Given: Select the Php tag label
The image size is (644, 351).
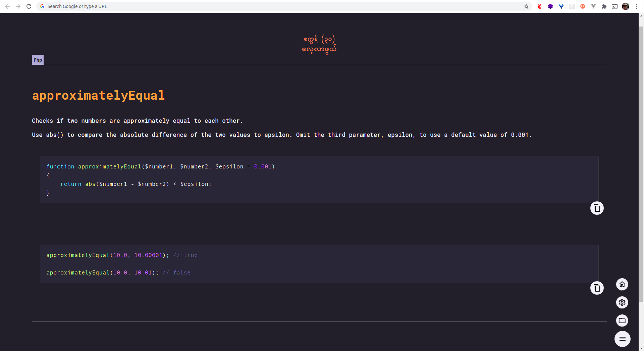Looking at the screenshot, I should (x=38, y=60).
